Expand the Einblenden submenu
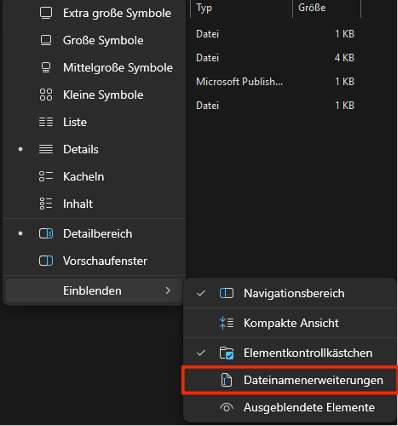 pyautogui.click(x=94, y=291)
